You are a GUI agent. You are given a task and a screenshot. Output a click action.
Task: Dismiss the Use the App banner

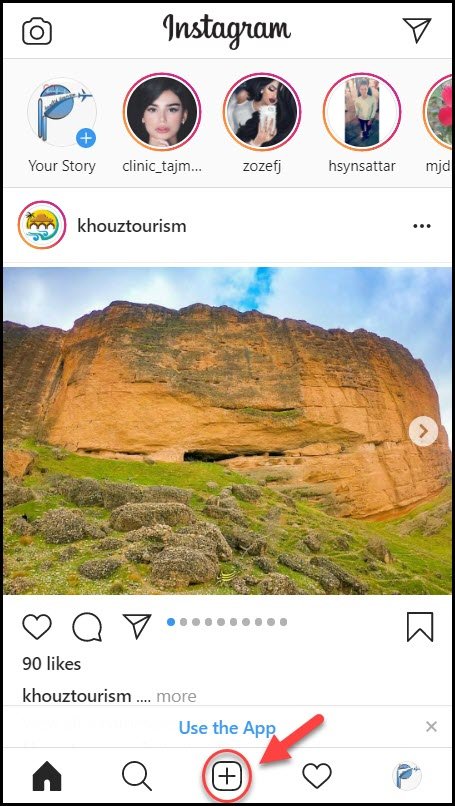click(431, 727)
